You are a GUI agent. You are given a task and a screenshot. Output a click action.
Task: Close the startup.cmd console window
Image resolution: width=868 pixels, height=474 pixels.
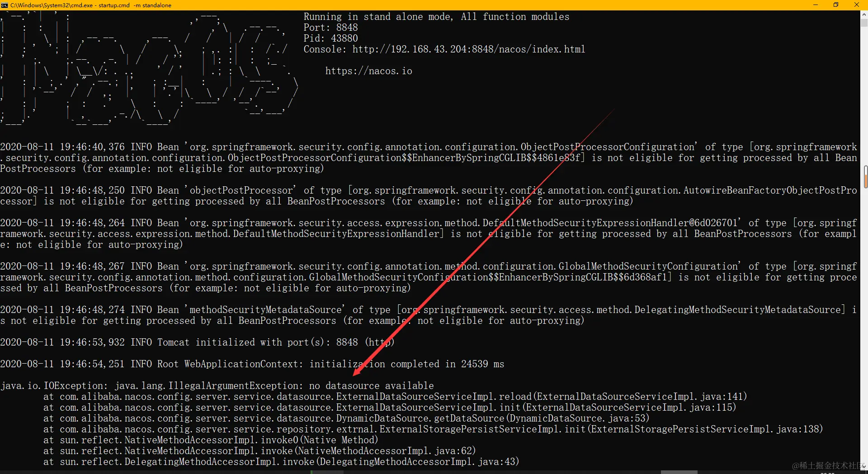857,5
